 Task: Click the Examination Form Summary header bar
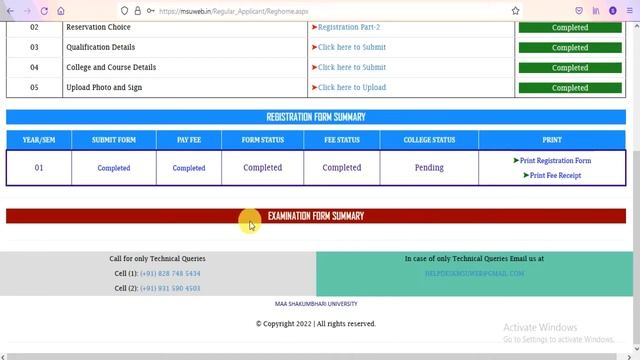click(316, 216)
